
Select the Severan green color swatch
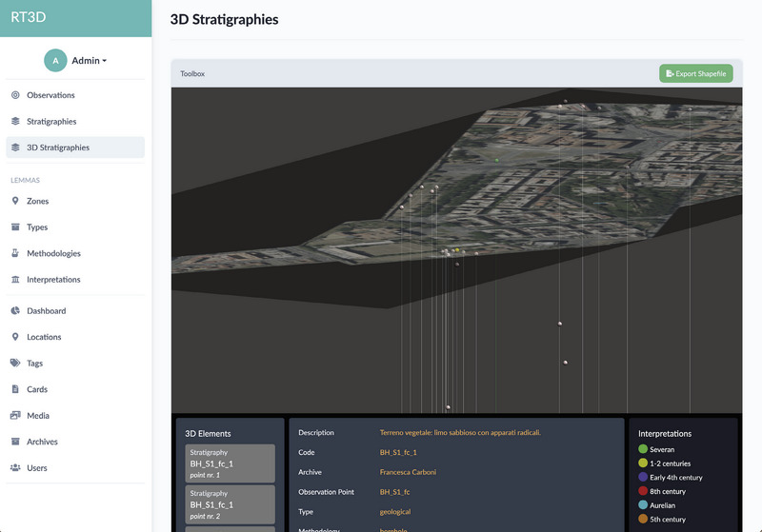(x=643, y=449)
